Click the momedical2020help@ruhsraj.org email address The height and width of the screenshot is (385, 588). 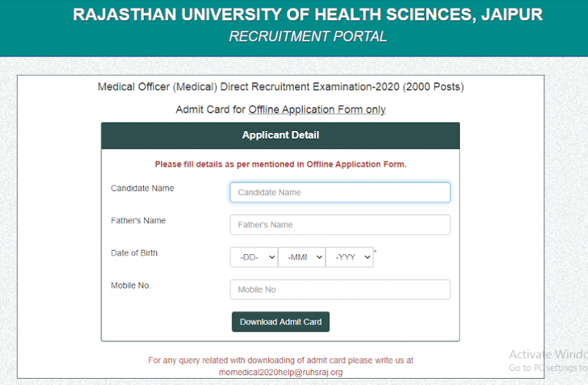point(280,372)
